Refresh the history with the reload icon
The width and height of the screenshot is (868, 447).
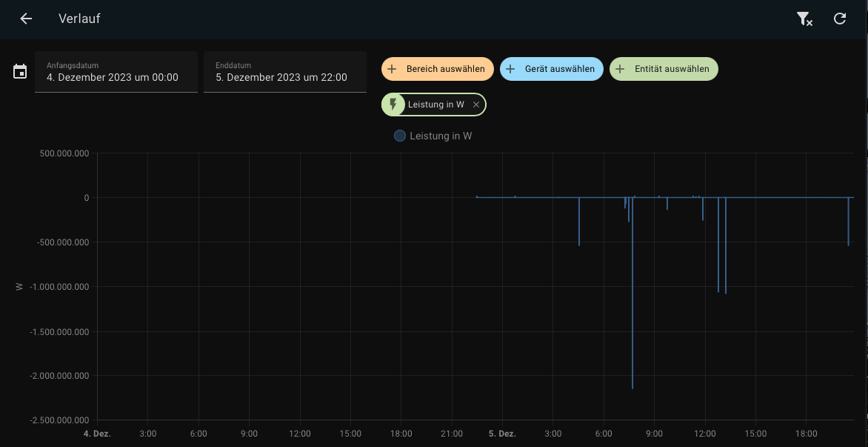(840, 19)
